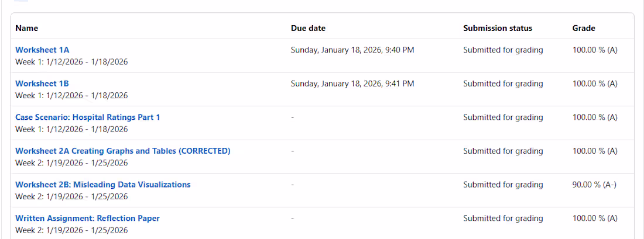Click the Reflection Paper's submission status text
644x239 pixels.
tap(503, 219)
